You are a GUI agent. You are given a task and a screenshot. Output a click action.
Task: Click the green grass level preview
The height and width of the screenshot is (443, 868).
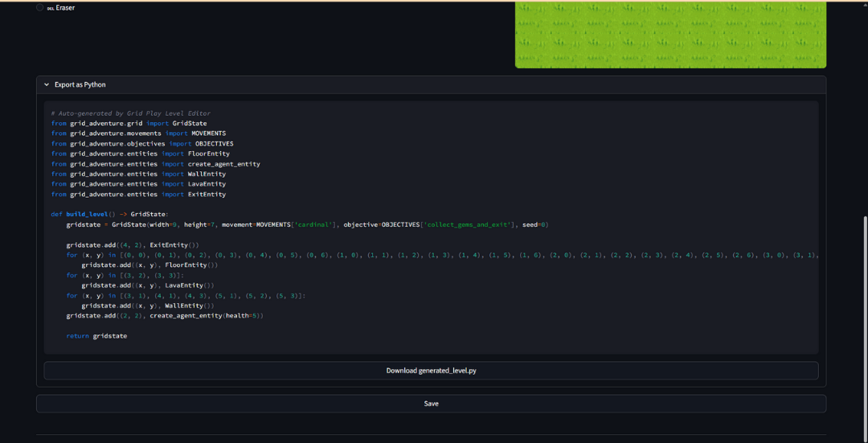pos(670,35)
